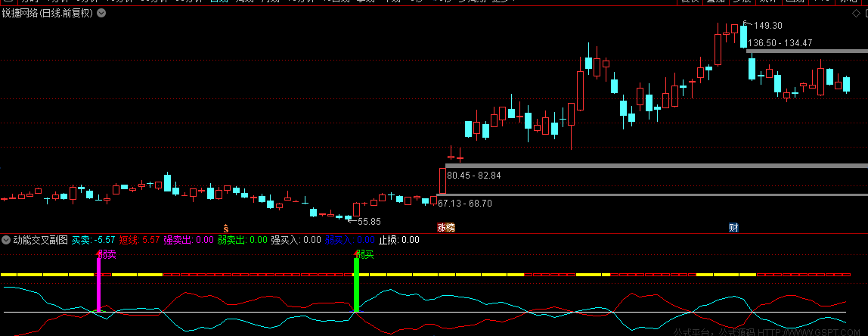Click the 强买入: 0.00 value
The width and height of the screenshot is (868, 336).
click(x=296, y=240)
